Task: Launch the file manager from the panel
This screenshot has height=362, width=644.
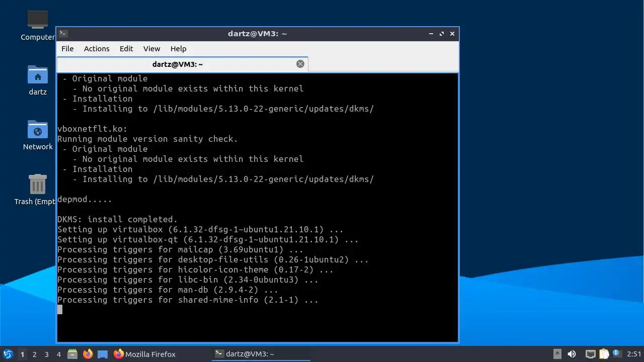Action: [x=72, y=354]
